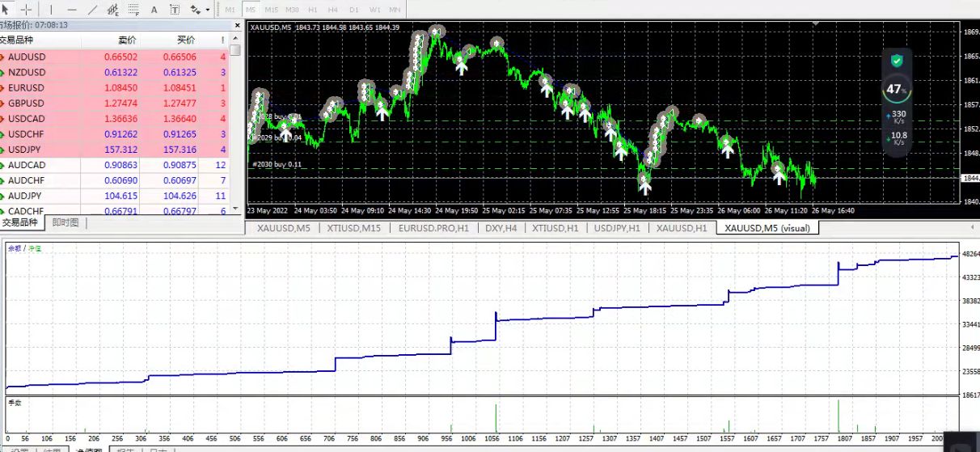Image resolution: width=980 pixels, height=452 pixels.
Task: Click AUDUSD bid price 0.66502
Action: [x=120, y=57]
